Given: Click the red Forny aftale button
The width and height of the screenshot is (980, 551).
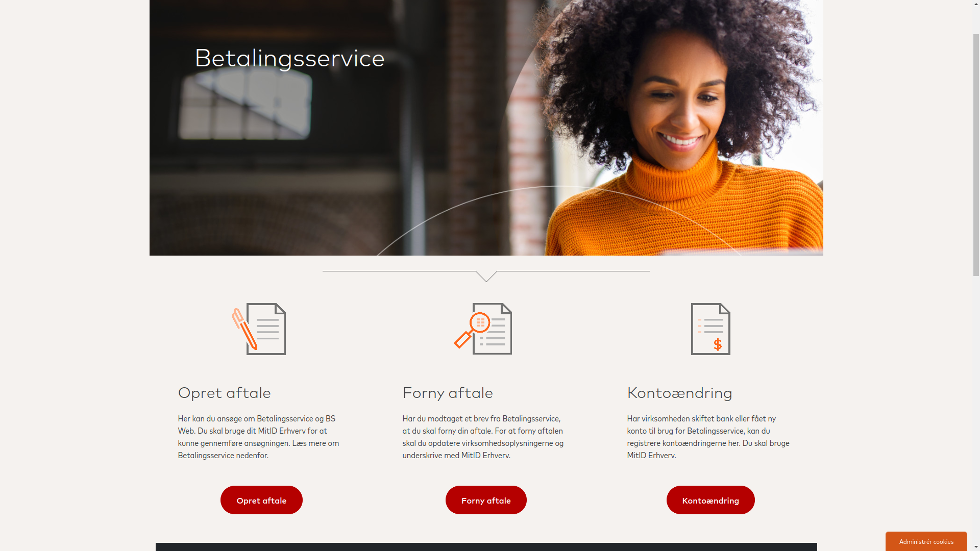Looking at the screenshot, I should click(x=486, y=500).
